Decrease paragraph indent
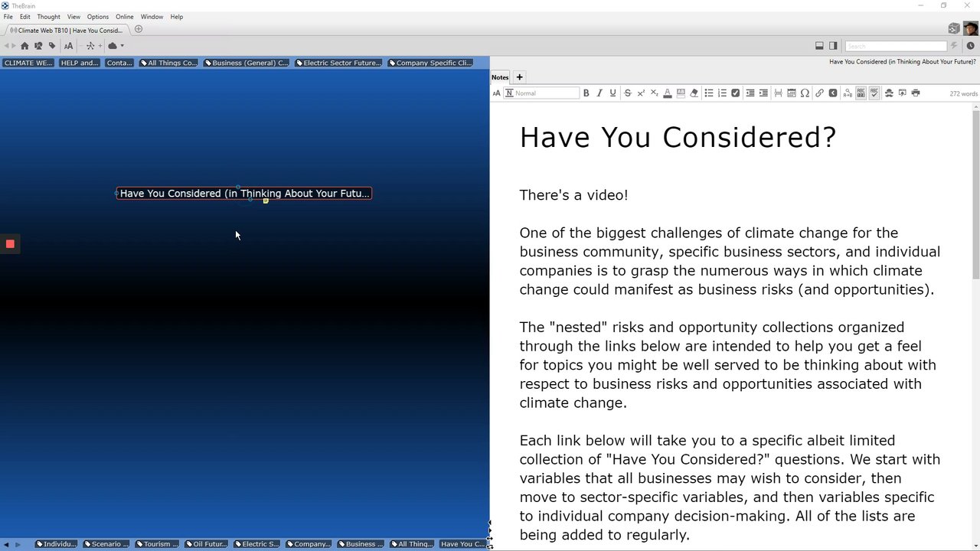Viewport: 980px width, 551px height. 750,93
